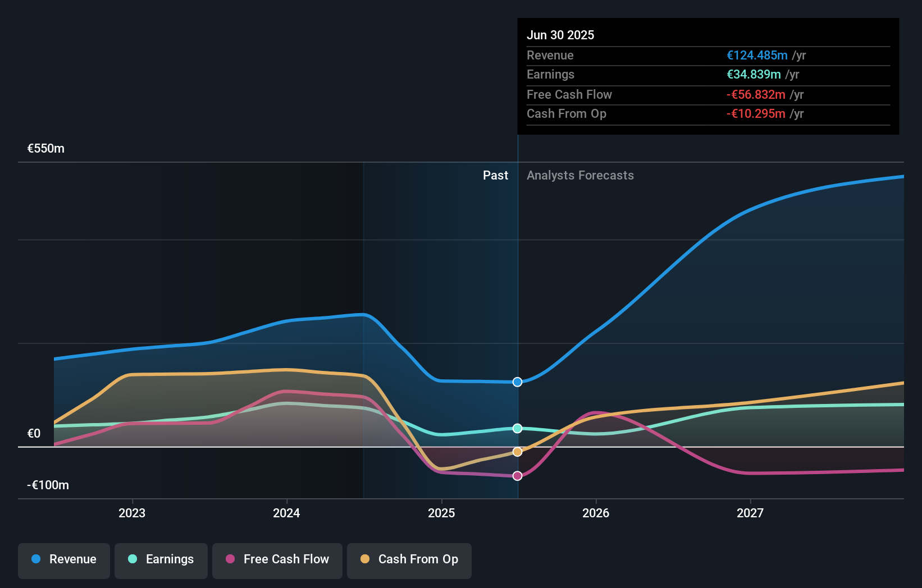Select the Analysts Forecasts section label
The height and width of the screenshot is (588, 922).
[580, 175]
